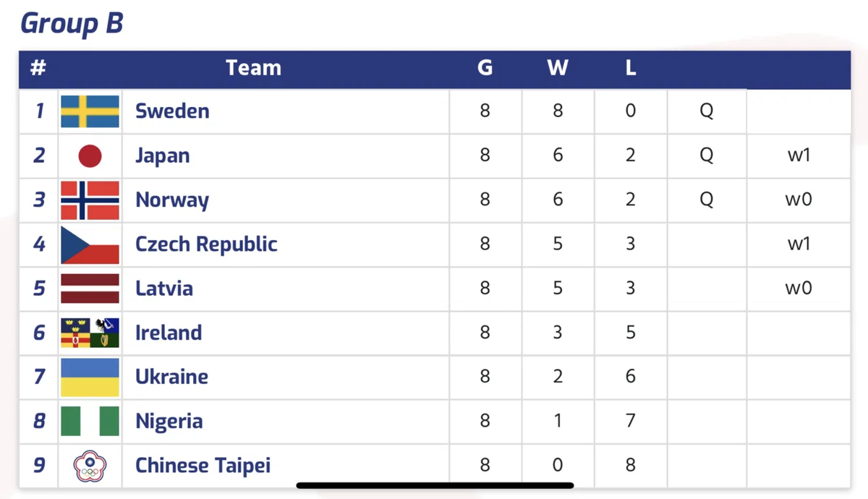Select the Japan flag icon
Screen dimensions: 868x499
(90, 155)
